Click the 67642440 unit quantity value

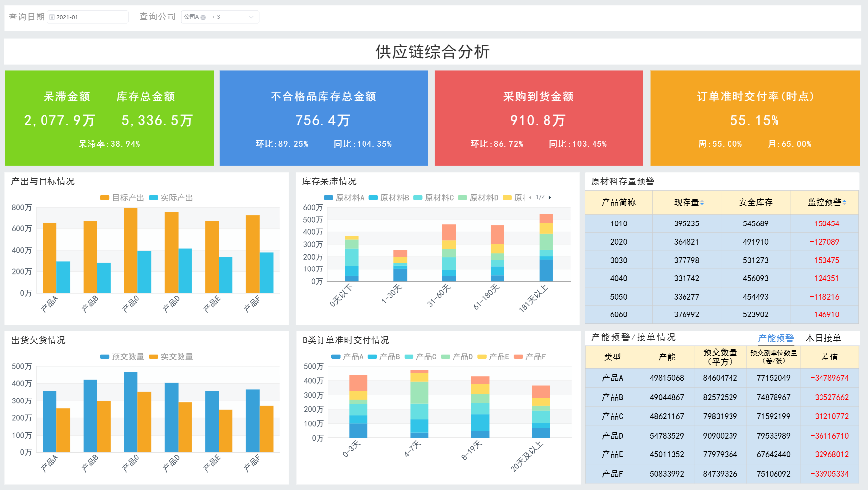point(774,454)
